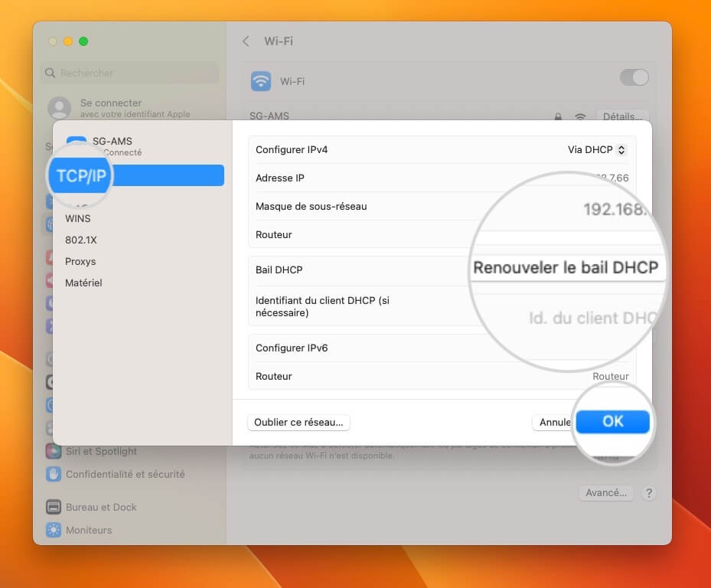Click the Confidentialité et sécurité hand icon
This screenshot has width=711, height=588.
point(54,474)
